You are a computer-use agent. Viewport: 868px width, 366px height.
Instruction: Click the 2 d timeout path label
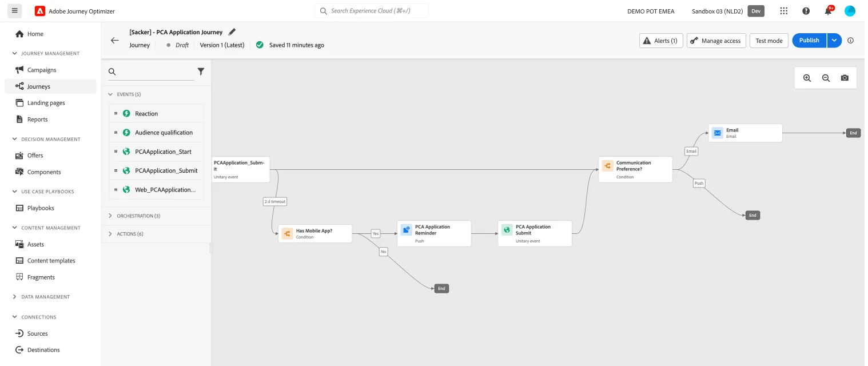pos(275,201)
